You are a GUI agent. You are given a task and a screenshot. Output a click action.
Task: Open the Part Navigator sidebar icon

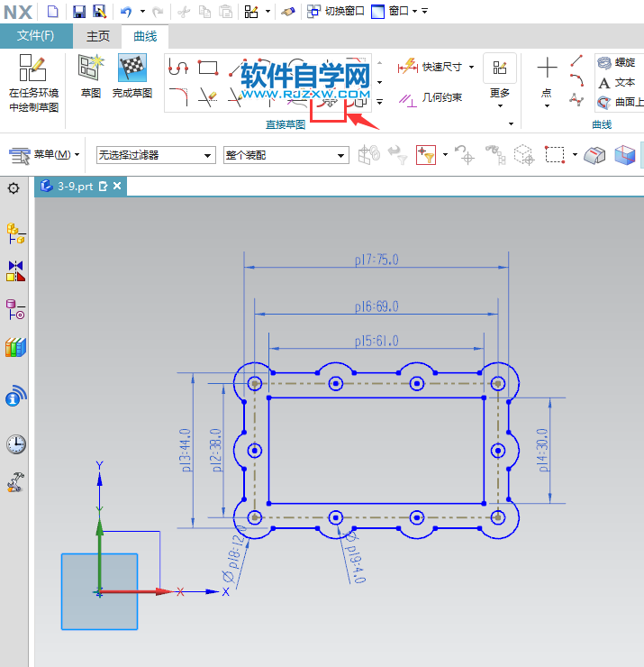coord(15,309)
